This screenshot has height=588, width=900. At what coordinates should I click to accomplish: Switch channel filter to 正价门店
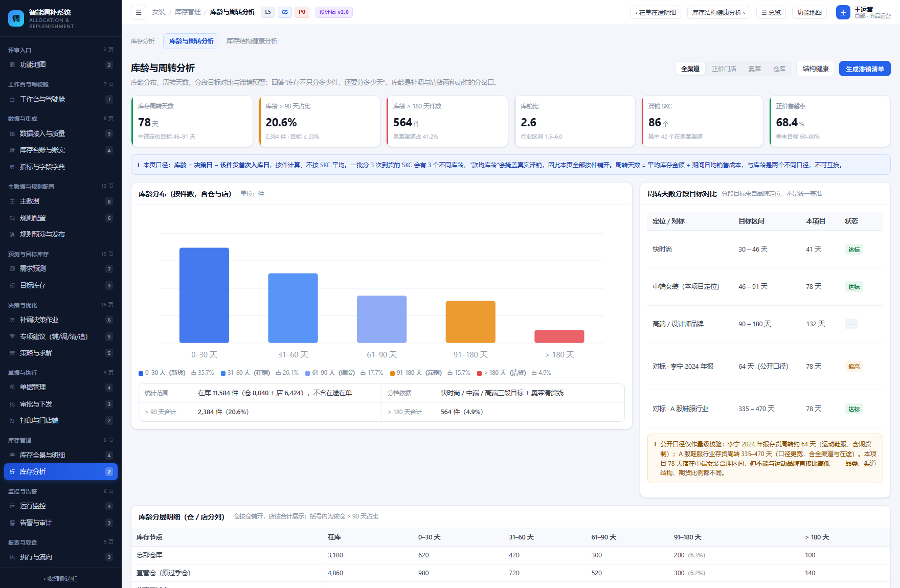pyautogui.click(x=724, y=69)
